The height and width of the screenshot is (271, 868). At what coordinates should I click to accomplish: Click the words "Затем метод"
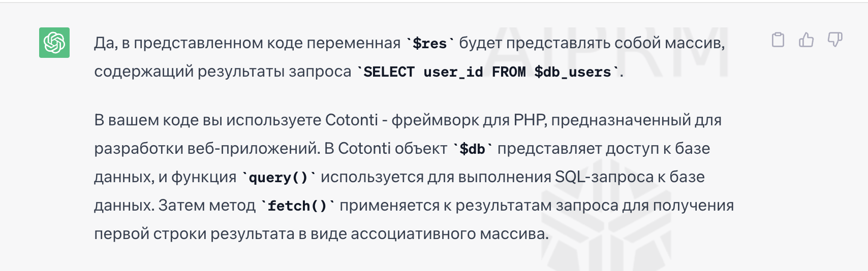tap(207, 206)
